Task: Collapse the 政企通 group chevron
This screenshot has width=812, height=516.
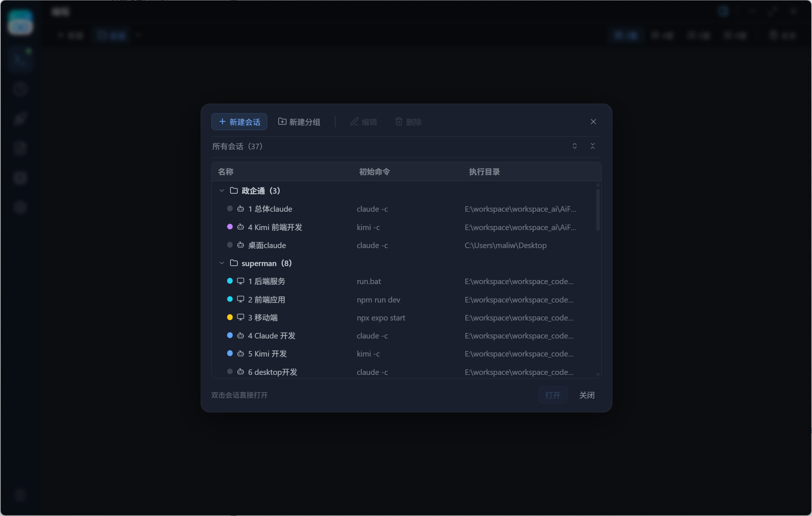Action: click(x=222, y=191)
